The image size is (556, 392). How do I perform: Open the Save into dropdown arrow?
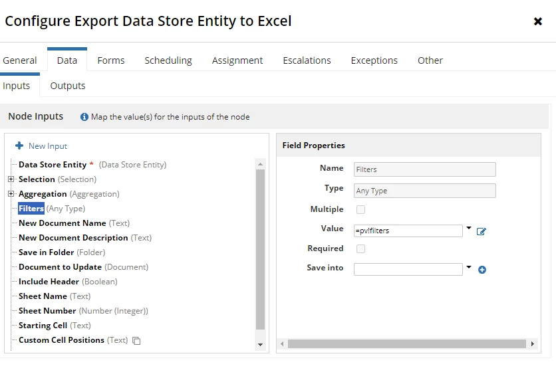[x=469, y=267]
